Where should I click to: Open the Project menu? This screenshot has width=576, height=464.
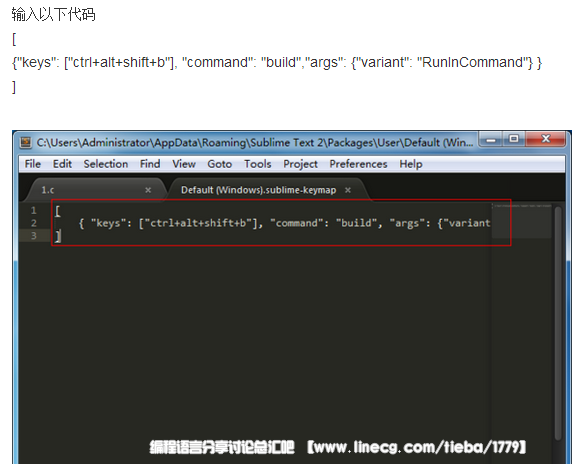(300, 164)
